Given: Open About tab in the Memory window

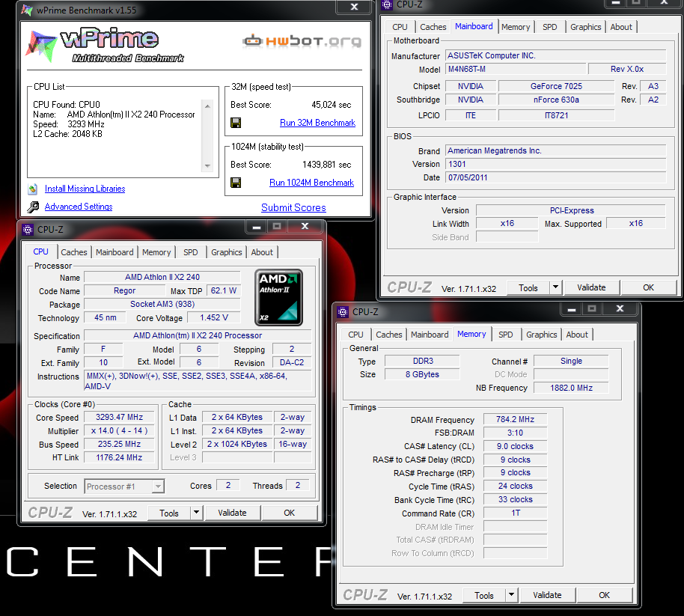Looking at the screenshot, I should tap(577, 334).
